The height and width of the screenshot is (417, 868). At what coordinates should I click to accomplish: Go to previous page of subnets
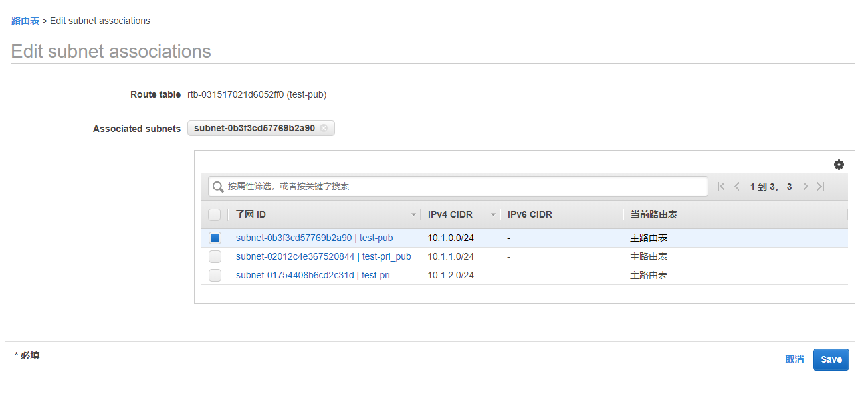737,187
